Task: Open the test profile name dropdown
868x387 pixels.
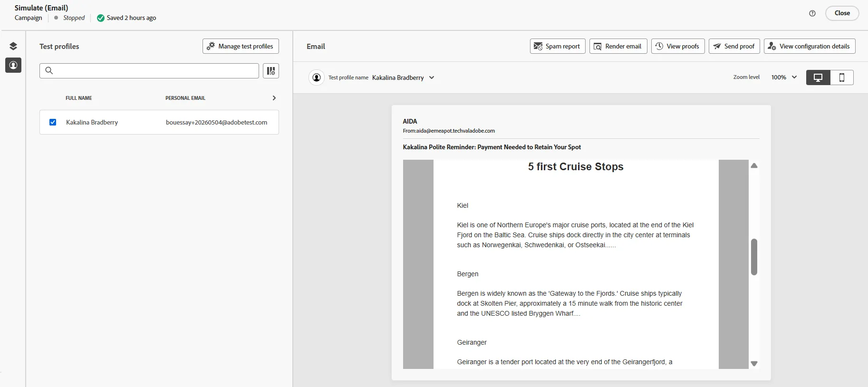Action: [403, 77]
